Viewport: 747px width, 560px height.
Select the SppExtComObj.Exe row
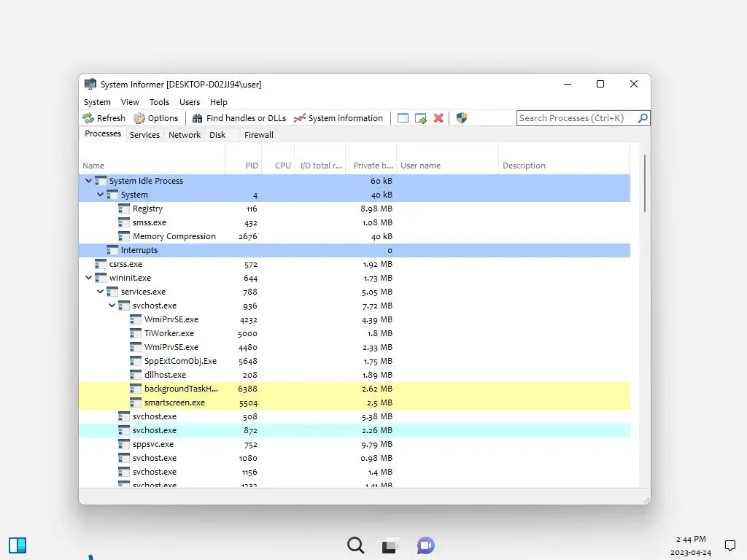point(355,361)
